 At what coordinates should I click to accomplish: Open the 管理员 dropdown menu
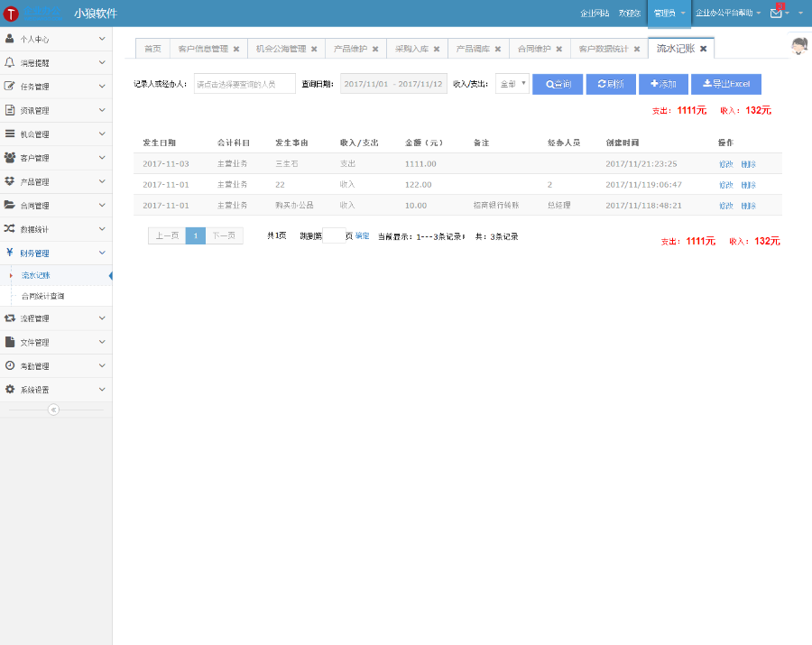(x=669, y=14)
